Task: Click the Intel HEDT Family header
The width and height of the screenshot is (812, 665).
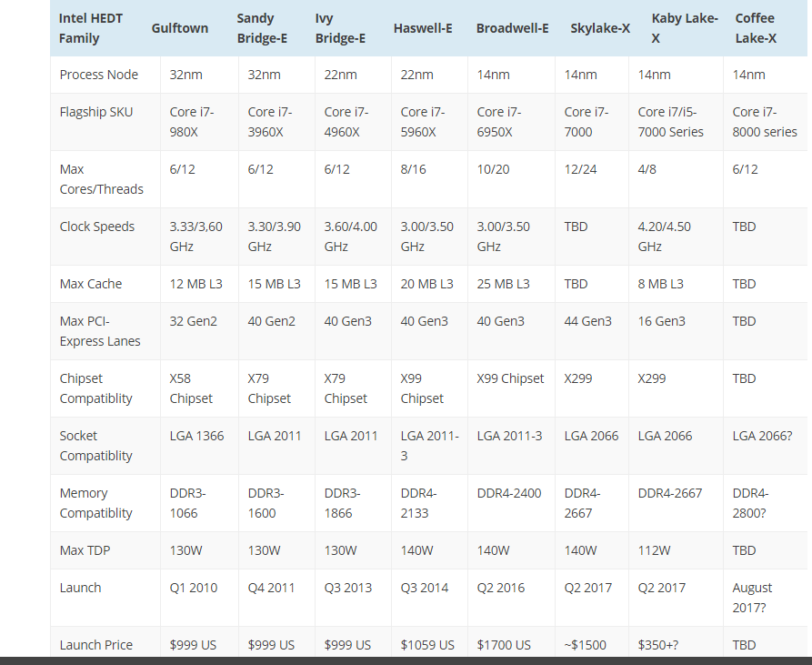Action: point(91,28)
